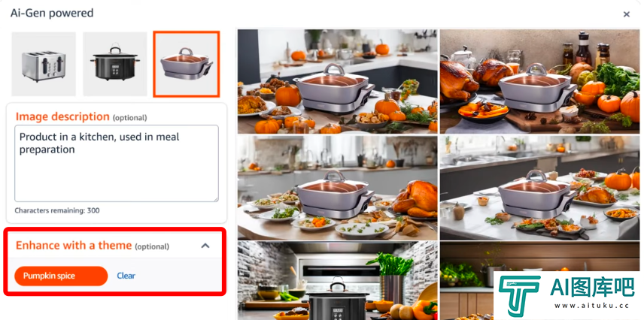Image resolution: width=644 pixels, height=320 pixels.
Task: Click the AI图库吧 watermark text
Action: tap(592, 287)
